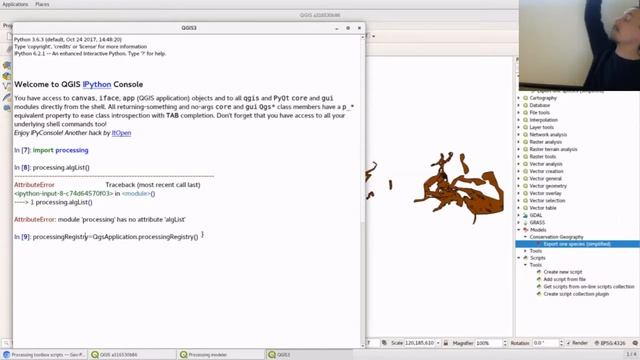
Task: Click the EPSG:4326 CRS button
Action: click(610, 343)
